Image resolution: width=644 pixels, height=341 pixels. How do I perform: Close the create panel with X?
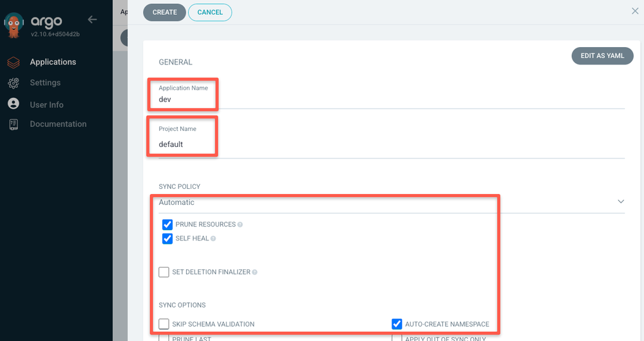pos(635,11)
